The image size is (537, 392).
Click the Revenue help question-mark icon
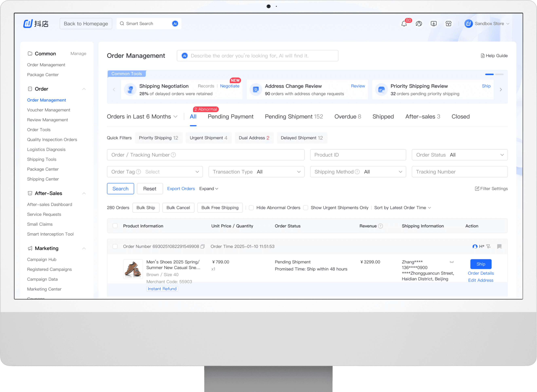380,226
